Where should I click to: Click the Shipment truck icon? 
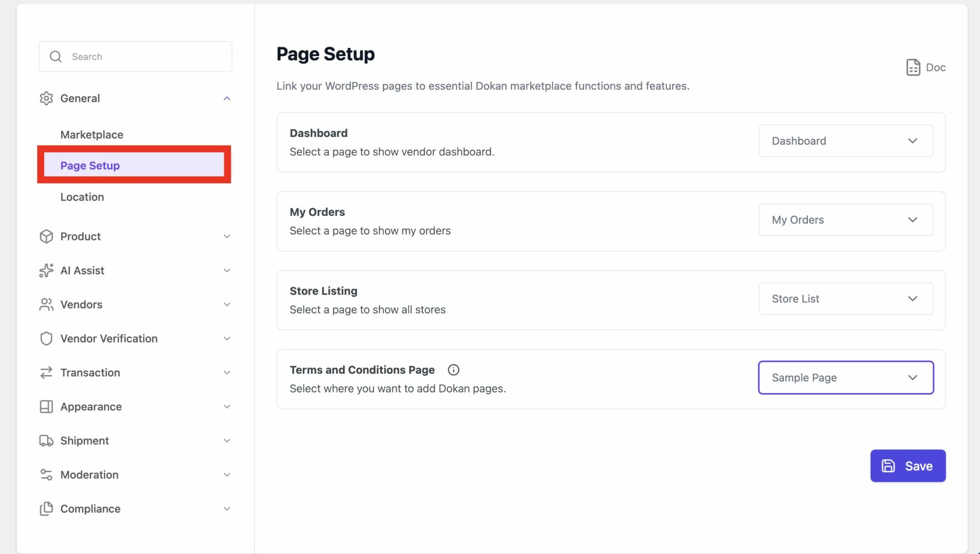(46, 440)
